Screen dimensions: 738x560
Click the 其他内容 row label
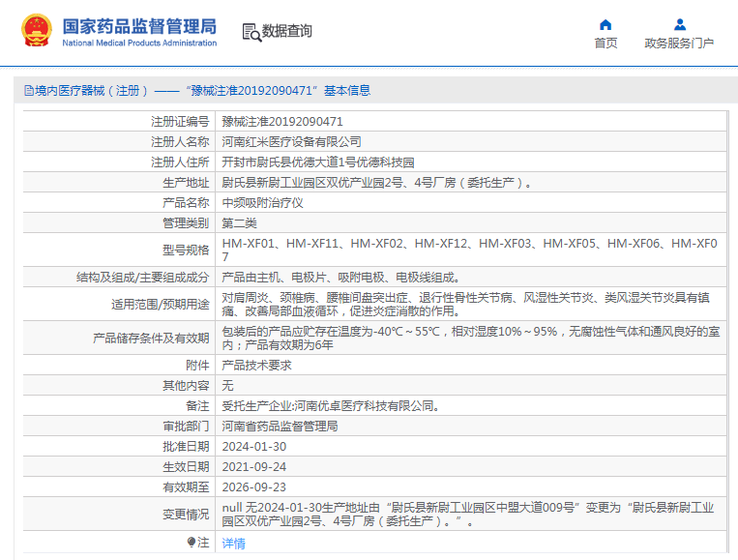coord(186,385)
